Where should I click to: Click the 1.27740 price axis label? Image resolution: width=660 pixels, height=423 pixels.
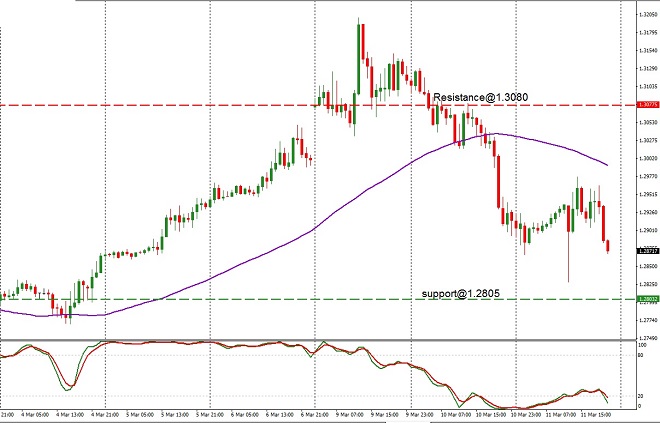pos(648,320)
